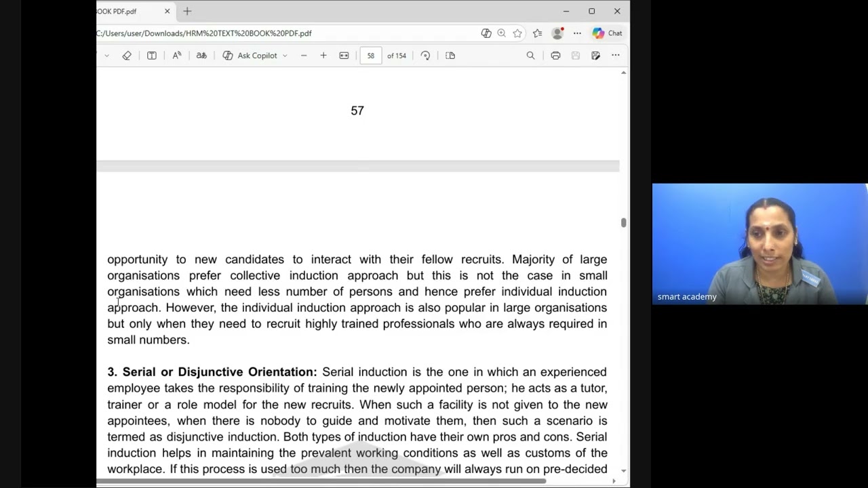Click the scroll down arrow of PDF
The width and height of the screenshot is (868, 488).
click(x=623, y=470)
